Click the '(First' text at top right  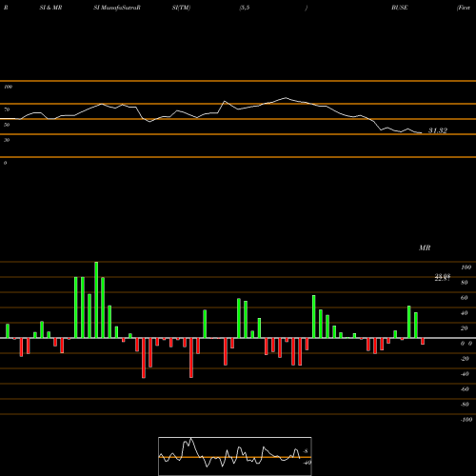coord(464,8)
